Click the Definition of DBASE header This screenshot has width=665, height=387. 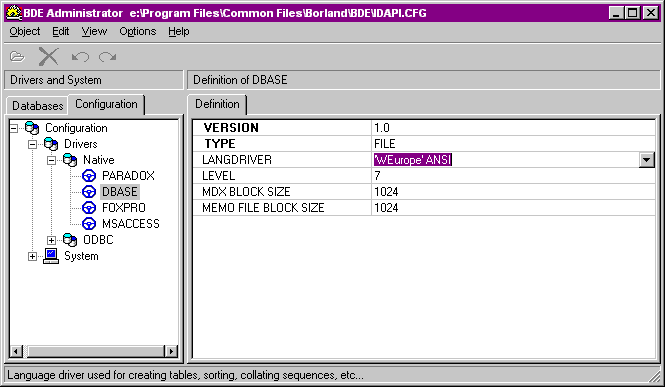point(424,80)
